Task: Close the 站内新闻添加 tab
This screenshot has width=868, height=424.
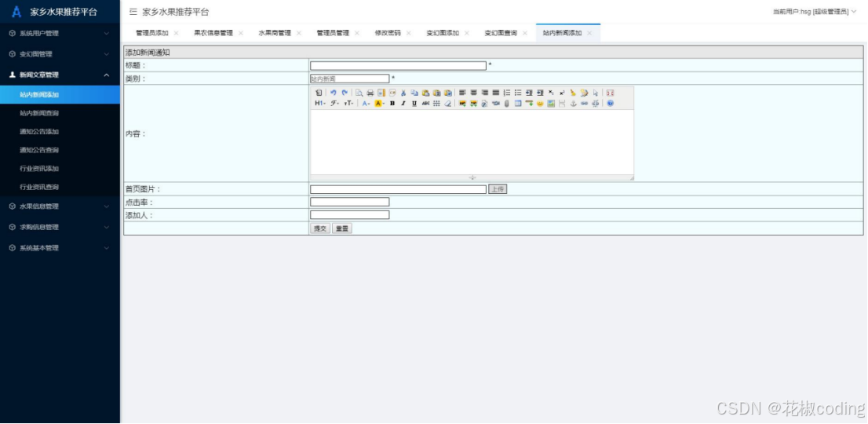Action: click(589, 33)
